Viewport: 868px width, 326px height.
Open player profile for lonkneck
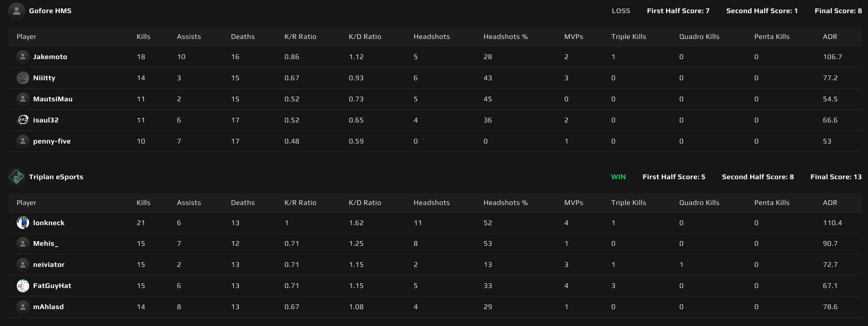pyautogui.click(x=48, y=222)
